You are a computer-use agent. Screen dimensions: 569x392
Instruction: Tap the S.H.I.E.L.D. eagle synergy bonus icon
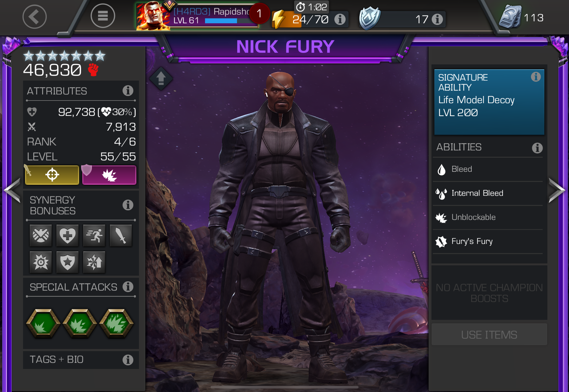click(41, 235)
